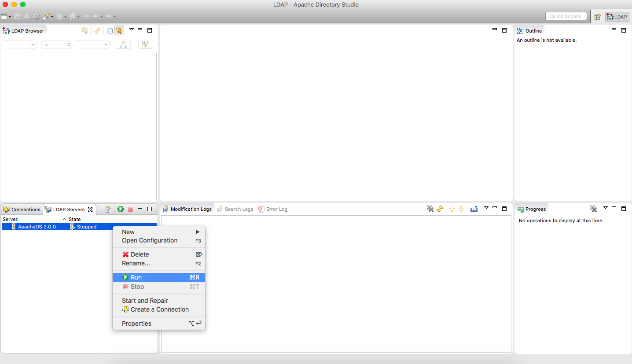Click the Refresh icon in LDAP Browser
The height and width of the screenshot is (364, 632).
click(97, 30)
